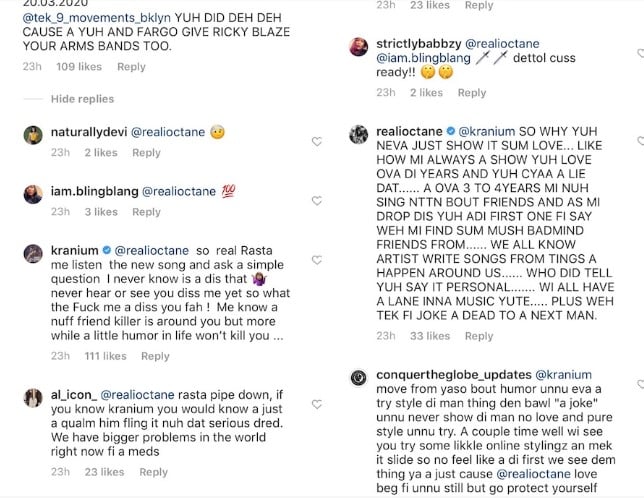Viewport: 644px width, 498px height.
Task: Tap the heart on iam.blingblang's comment
Action: (317, 202)
